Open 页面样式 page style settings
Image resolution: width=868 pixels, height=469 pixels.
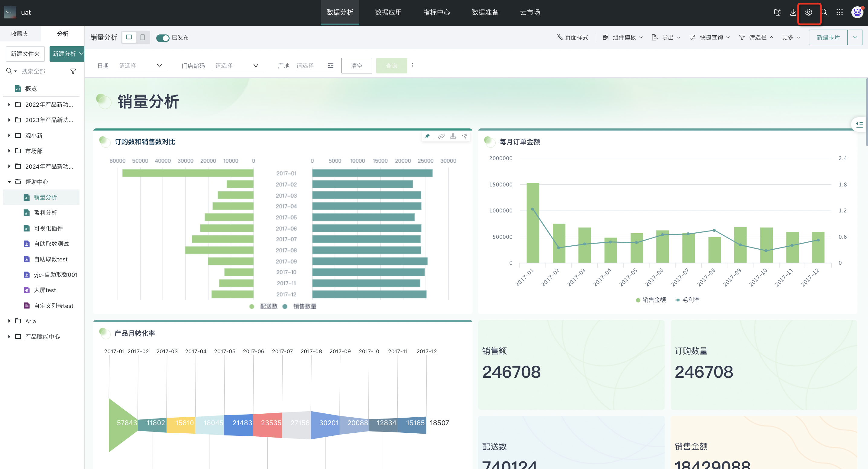point(572,37)
